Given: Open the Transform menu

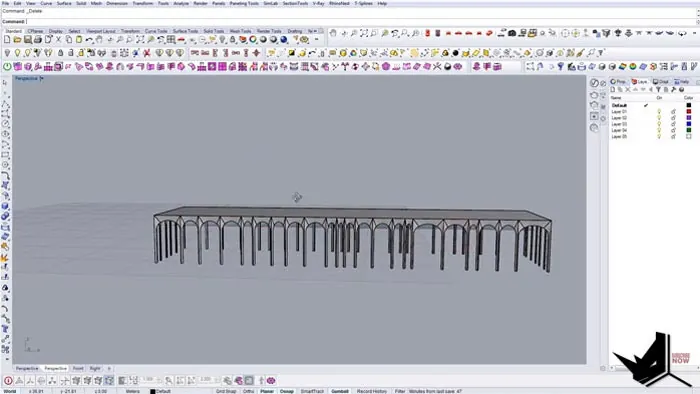Looking at the screenshot, I should coord(143,3).
